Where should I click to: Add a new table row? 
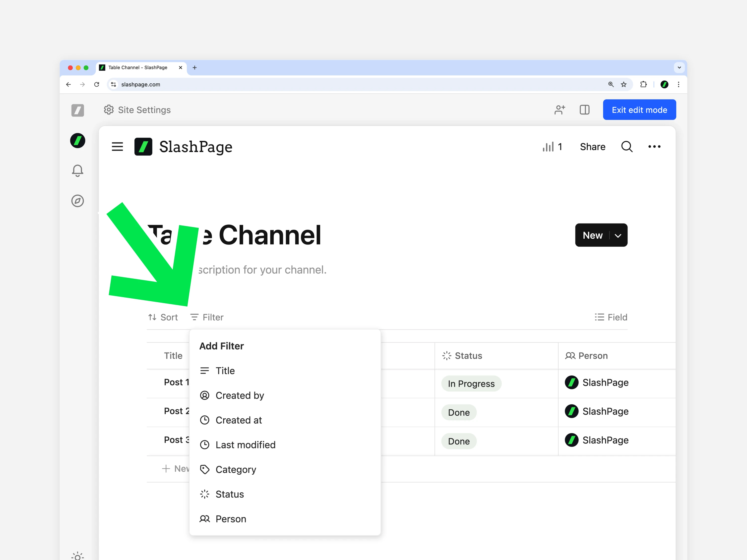[175, 468]
